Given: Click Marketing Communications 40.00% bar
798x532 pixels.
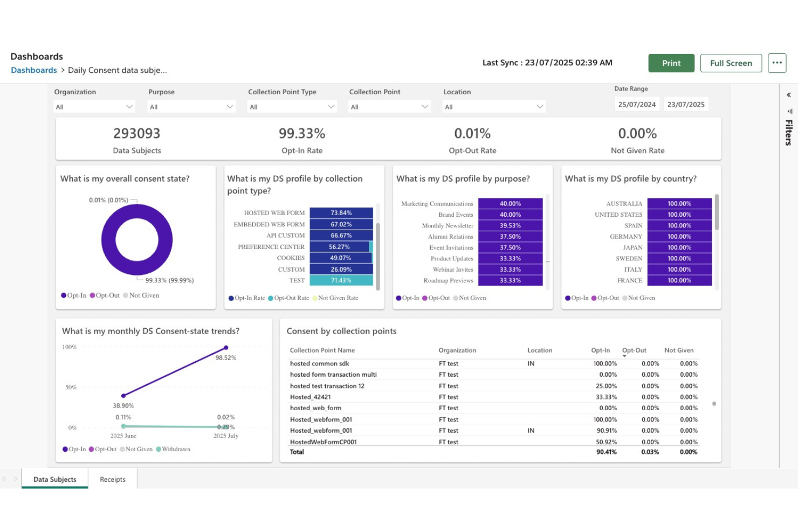Looking at the screenshot, I should point(510,204).
